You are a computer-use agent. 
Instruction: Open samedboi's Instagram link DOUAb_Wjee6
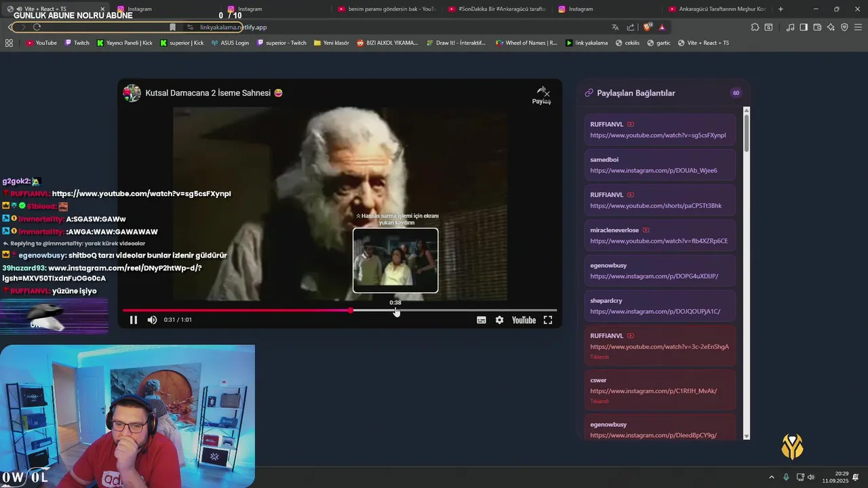click(653, 170)
